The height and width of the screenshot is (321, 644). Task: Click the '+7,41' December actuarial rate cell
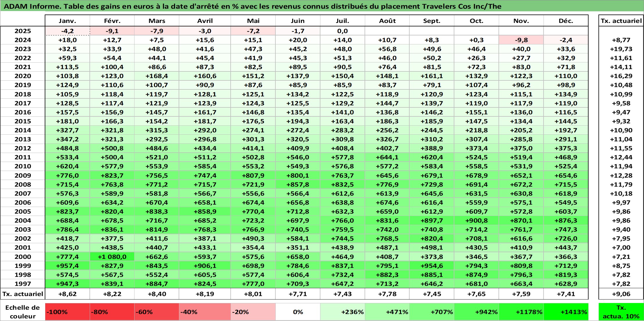[x=566, y=294]
